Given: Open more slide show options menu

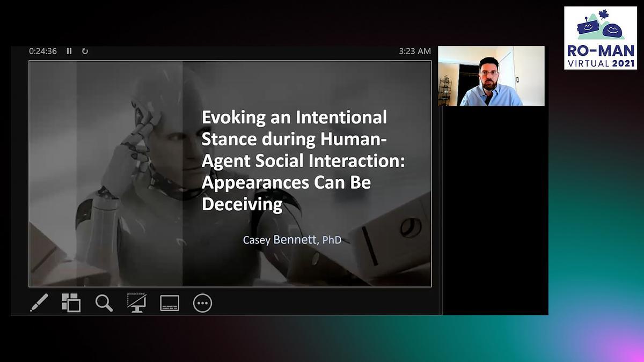Looking at the screenshot, I should coord(202,303).
